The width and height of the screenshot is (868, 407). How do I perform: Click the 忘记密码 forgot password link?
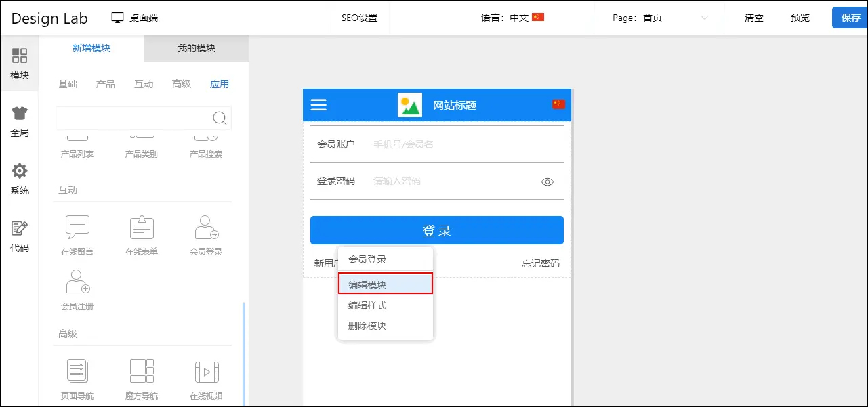(x=540, y=263)
